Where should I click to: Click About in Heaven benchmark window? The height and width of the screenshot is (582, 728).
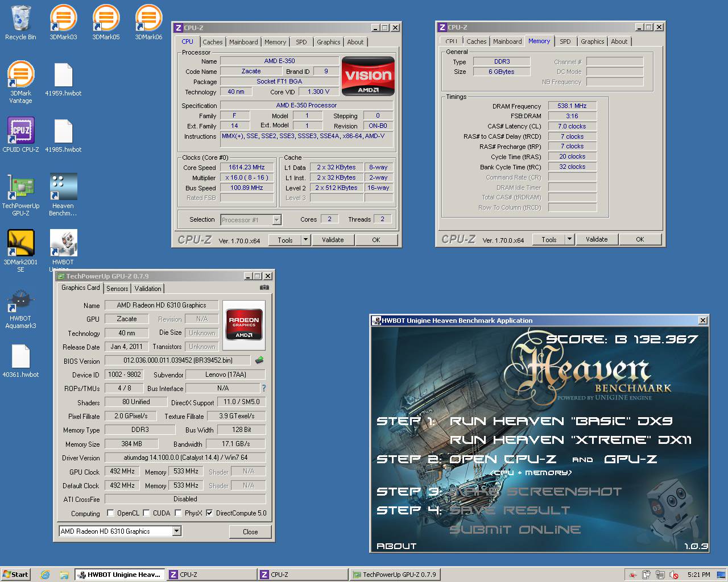click(x=396, y=546)
